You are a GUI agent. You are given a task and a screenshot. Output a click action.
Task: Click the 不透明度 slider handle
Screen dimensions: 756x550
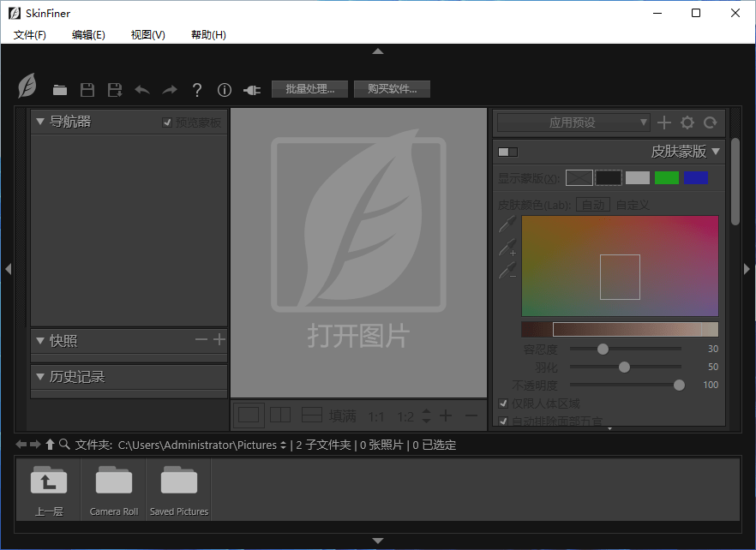click(x=679, y=386)
